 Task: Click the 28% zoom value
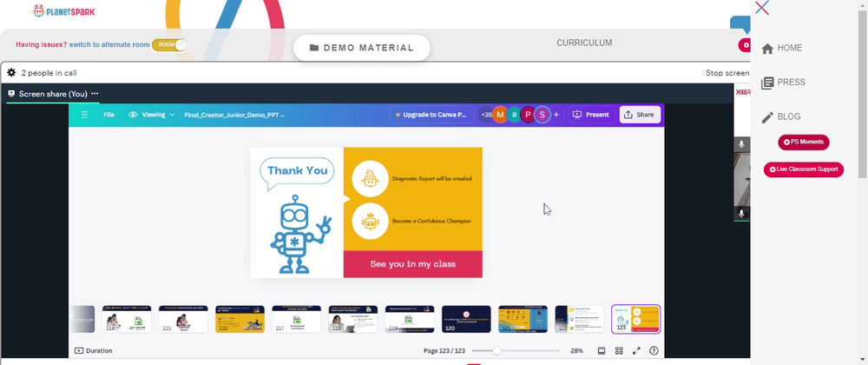[x=576, y=350]
